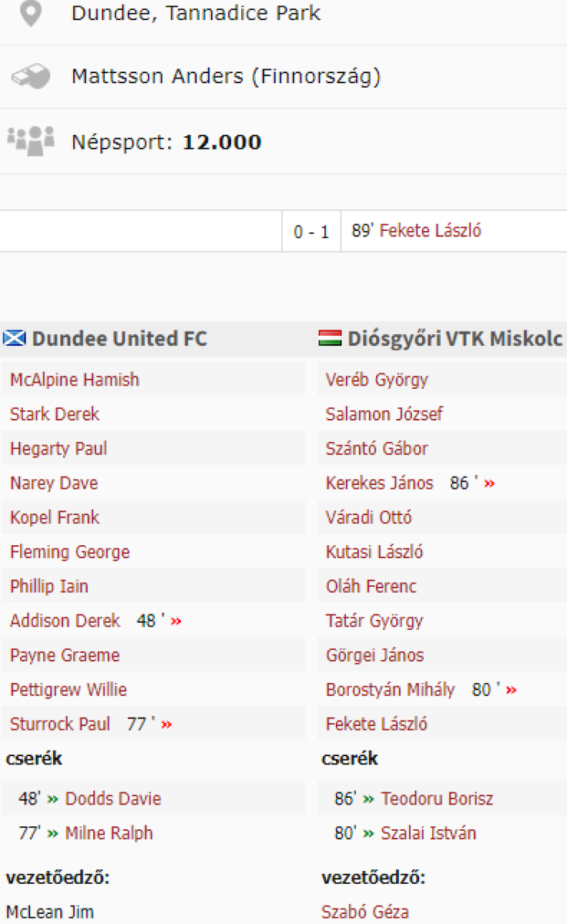Click substitution arrow beside Kerekes János
This screenshot has height=924, width=567.
(490, 484)
